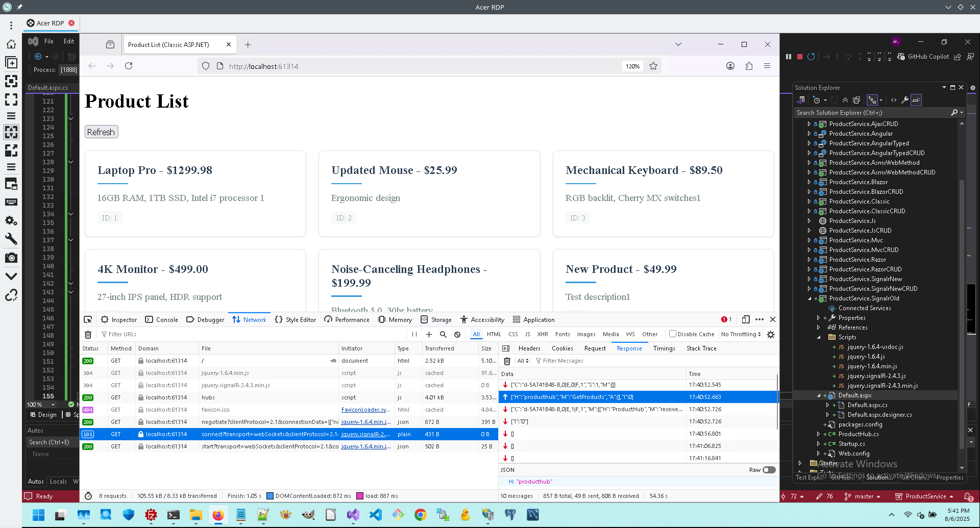
Task: Reload the Firefox page
Action: pos(129,66)
